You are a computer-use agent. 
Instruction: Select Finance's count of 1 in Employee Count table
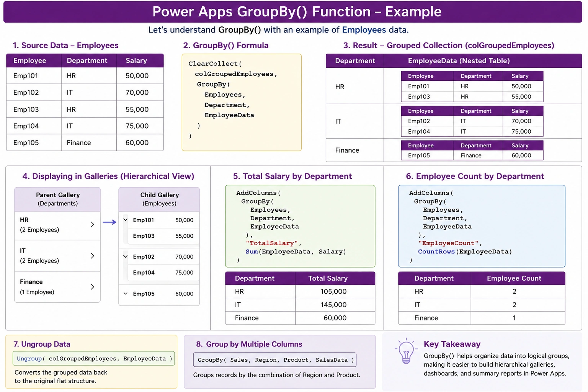pos(514,318)
